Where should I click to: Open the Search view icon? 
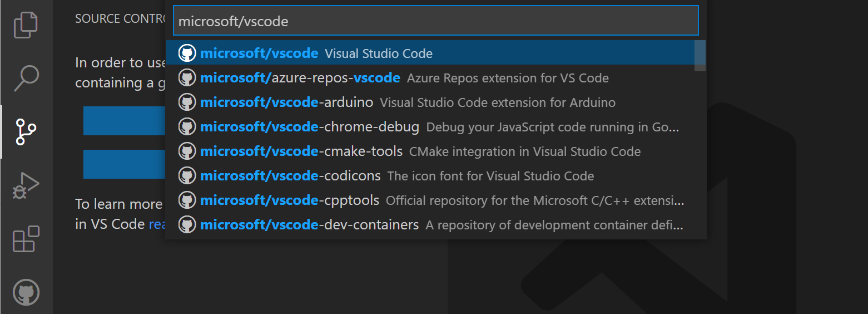point(26,77)
